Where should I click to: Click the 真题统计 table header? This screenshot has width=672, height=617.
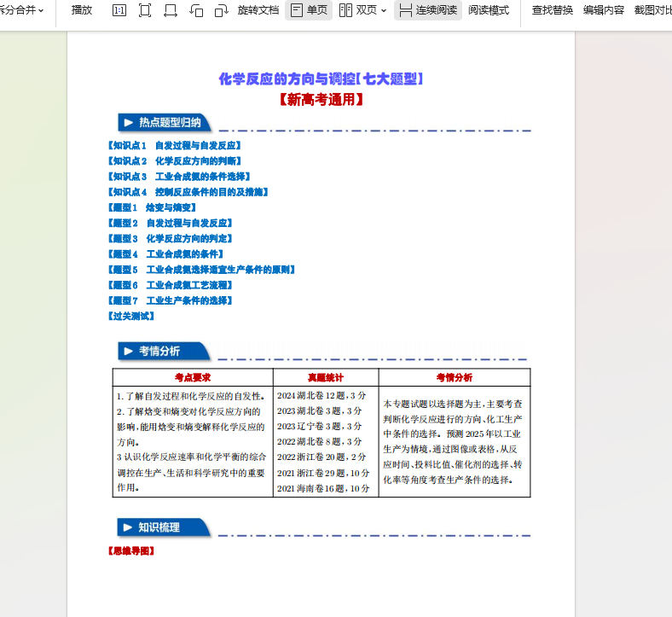tap(326, 377)
